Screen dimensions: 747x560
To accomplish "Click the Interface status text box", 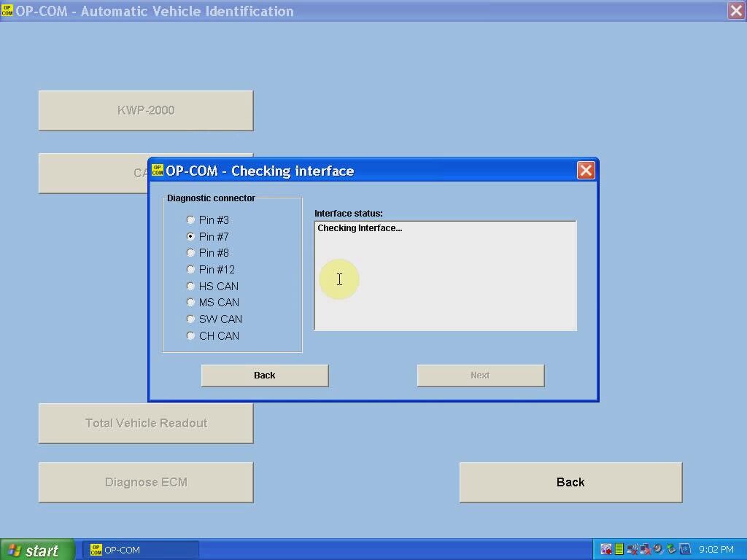I will pyautogui.click(x=446, y=276).
